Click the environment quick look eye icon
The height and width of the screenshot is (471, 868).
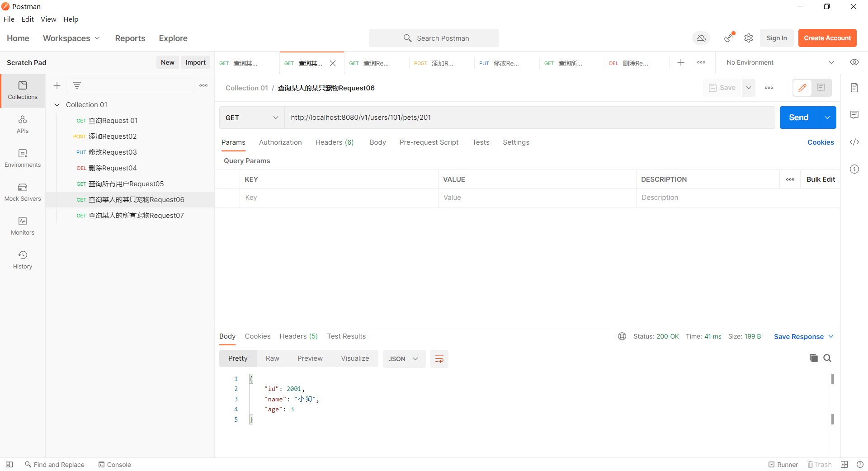click(854, 62)
